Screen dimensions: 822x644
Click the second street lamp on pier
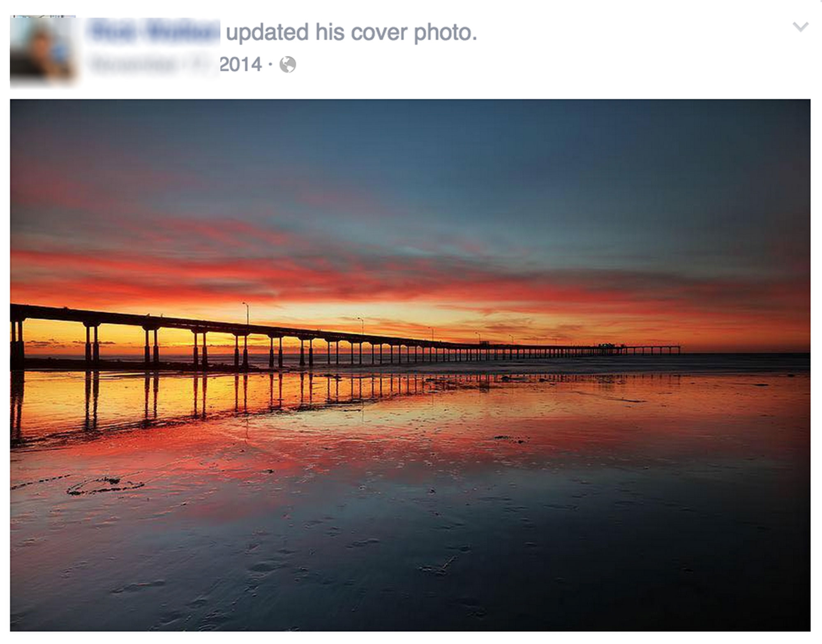(360, 325)
